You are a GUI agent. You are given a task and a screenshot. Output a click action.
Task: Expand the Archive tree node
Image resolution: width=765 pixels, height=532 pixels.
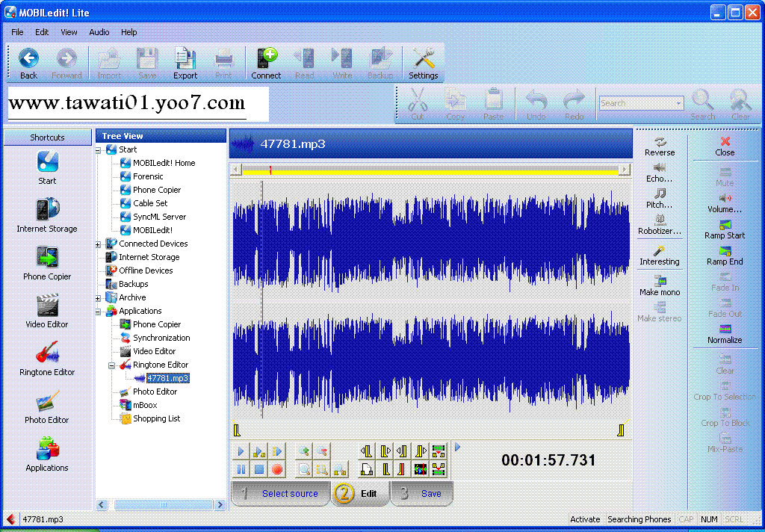coord(98,298)
